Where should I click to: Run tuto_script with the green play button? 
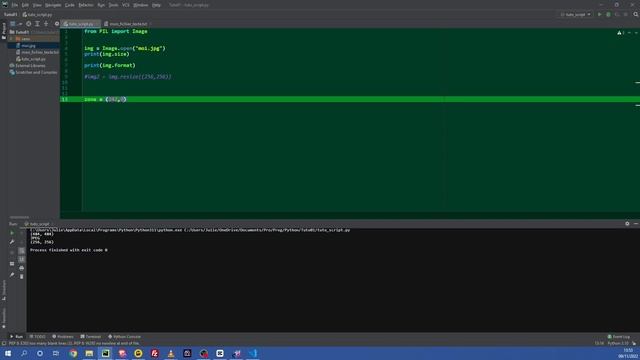pyautogui.click(x=600, y=14)
